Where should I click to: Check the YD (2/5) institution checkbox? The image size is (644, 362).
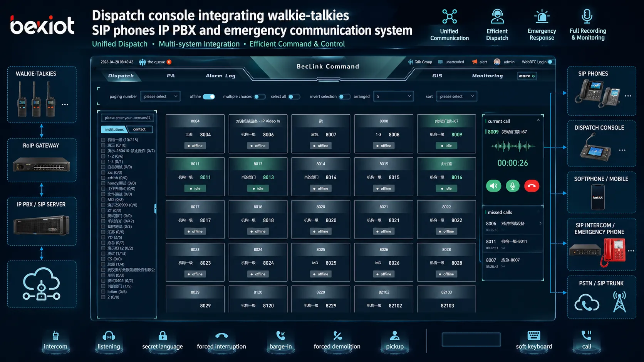pos(103,237)
